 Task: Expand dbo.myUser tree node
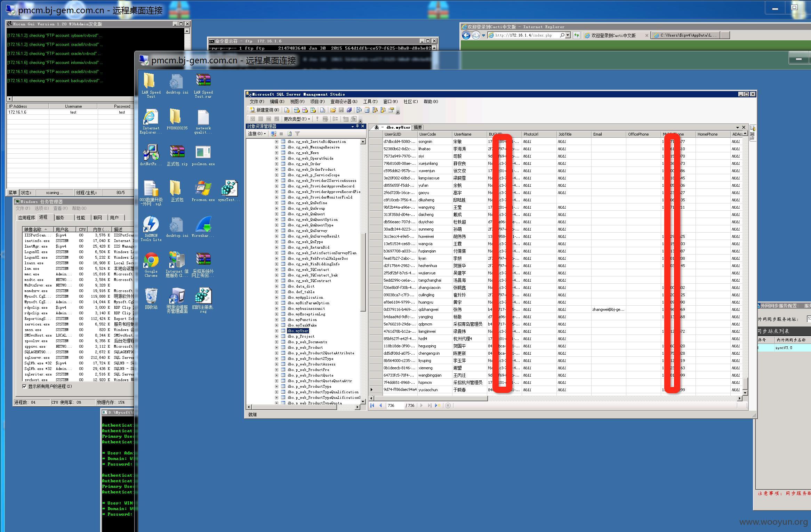[x=276, y=331]
